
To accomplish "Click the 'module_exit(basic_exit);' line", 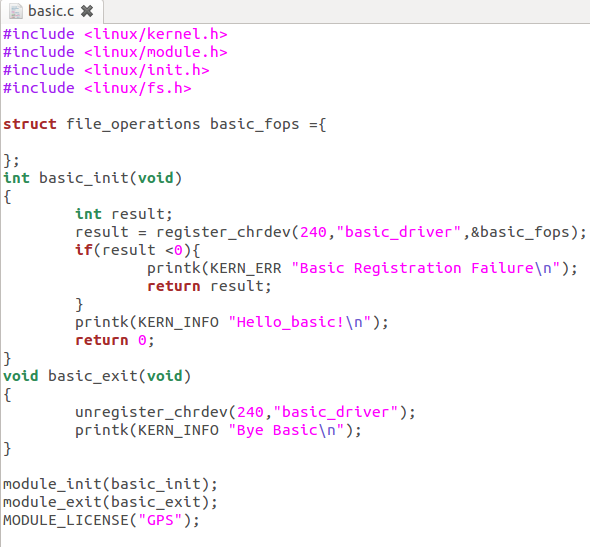I will [111, 502].
